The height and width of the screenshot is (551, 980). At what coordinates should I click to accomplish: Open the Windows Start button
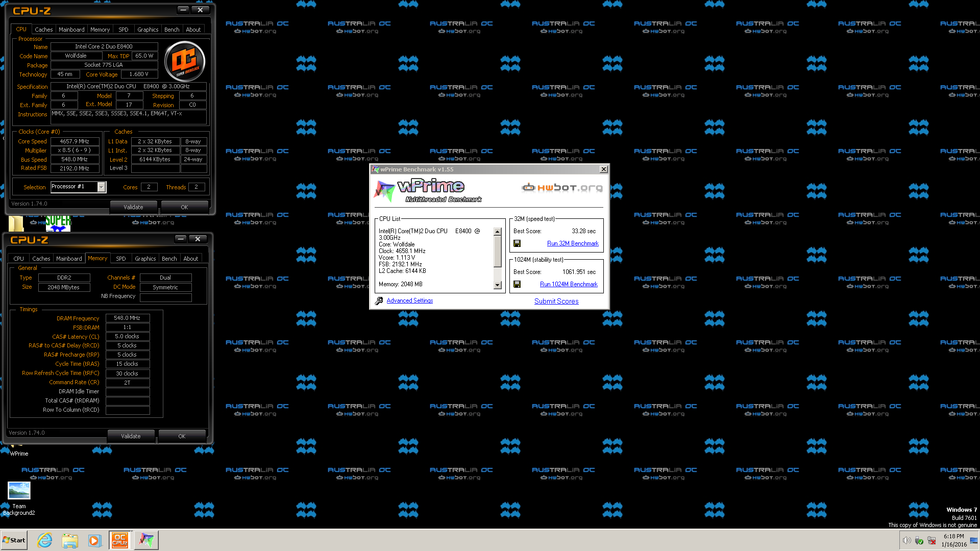[14, 540]
